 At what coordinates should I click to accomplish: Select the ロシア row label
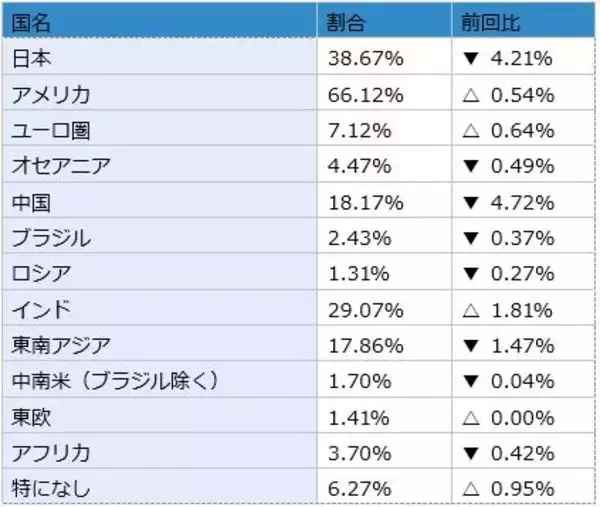point(42,274)
